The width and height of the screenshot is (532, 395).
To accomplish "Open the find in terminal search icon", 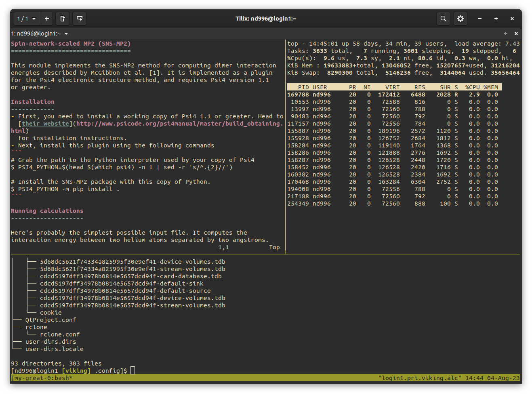I will (x=443, y=19).
